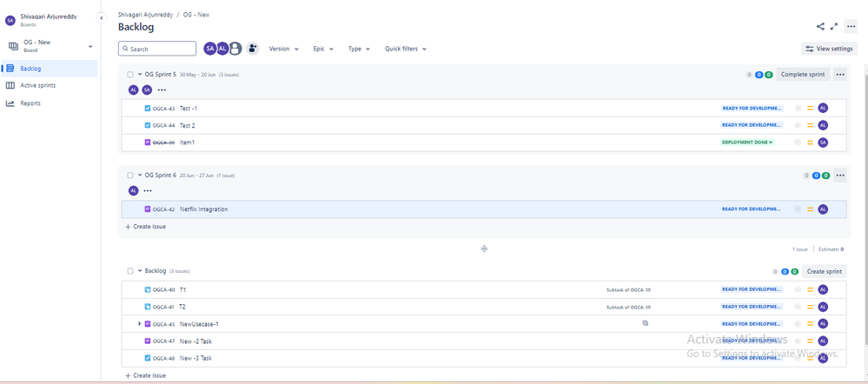Create issue in the Backlog section

146,375
